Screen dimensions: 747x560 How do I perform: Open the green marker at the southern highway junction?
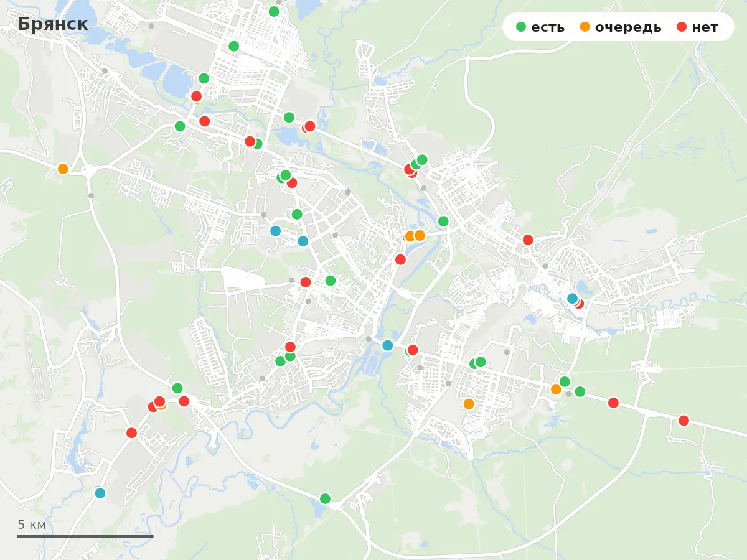pyautogui.click(x=325, y=498)
